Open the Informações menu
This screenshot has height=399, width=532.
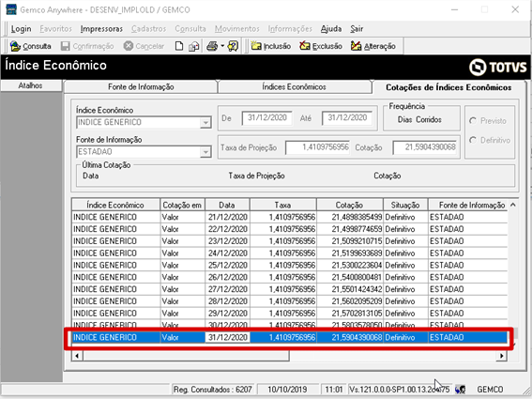click(x=290, y=29)
